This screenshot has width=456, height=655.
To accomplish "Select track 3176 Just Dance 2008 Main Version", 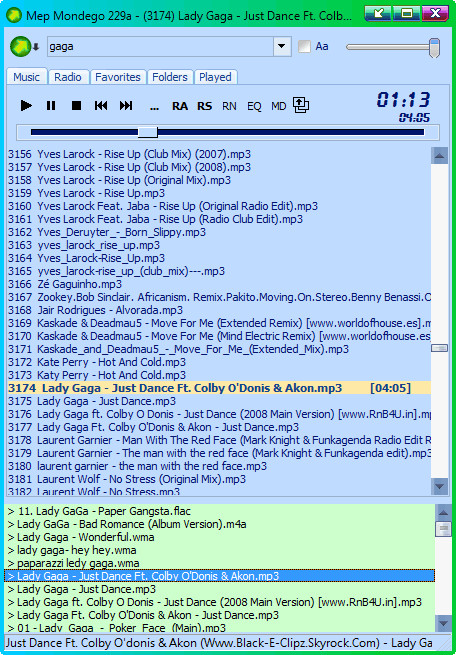I will 219,414.
